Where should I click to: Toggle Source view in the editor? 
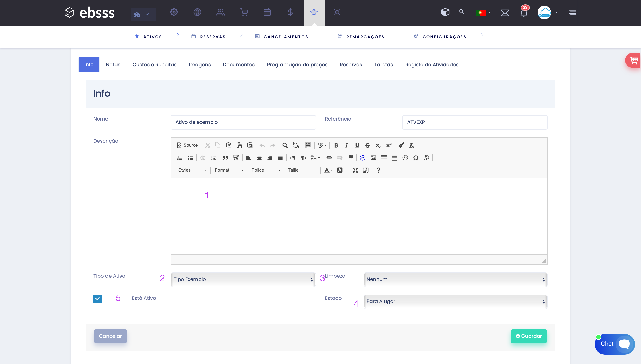187,145
